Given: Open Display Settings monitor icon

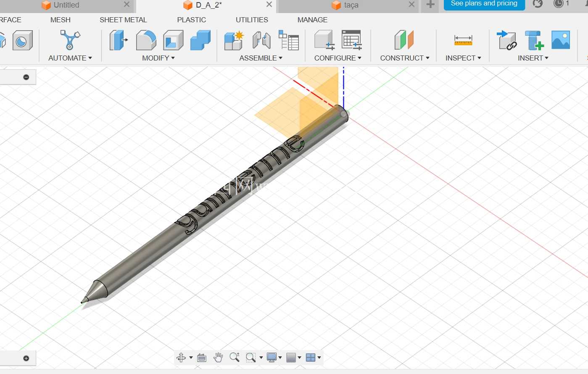Looking at the screenshot, I should (x=272, y=358).
